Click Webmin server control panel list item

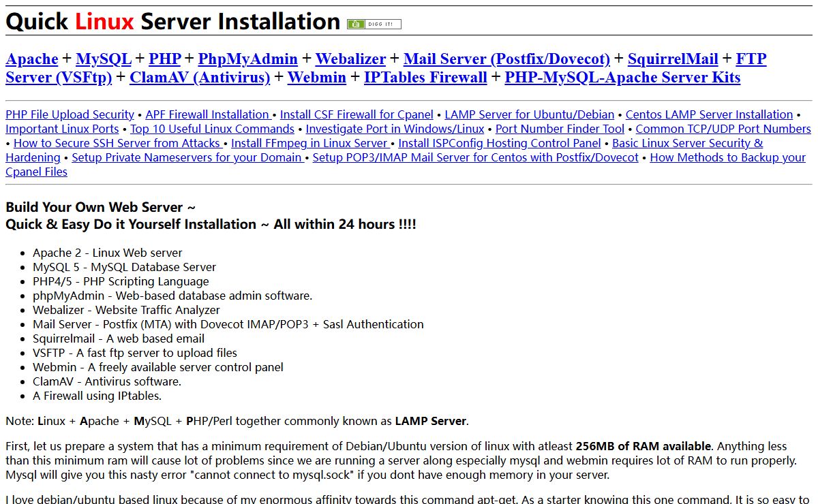point(158,367)
